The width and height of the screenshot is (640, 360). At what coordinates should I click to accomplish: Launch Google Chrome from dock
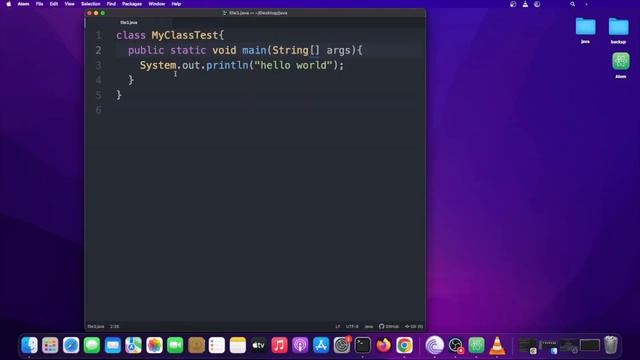pos(404,345)
